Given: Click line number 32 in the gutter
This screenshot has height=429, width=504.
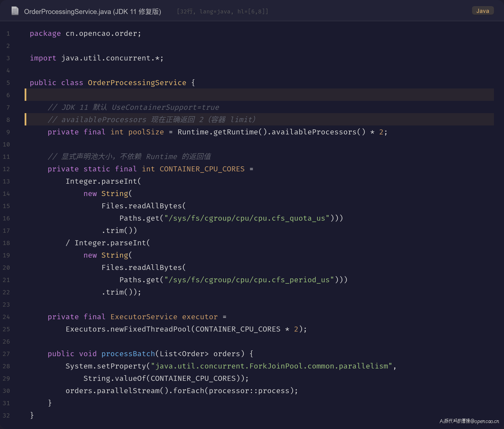Looking at the screenshot, I should pos(6,416).
